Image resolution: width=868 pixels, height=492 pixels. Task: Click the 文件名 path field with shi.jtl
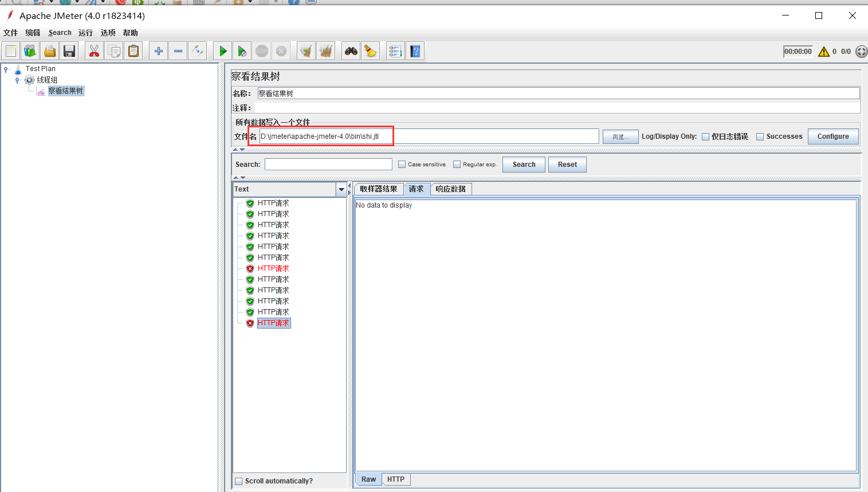click(x=429, y=136)
